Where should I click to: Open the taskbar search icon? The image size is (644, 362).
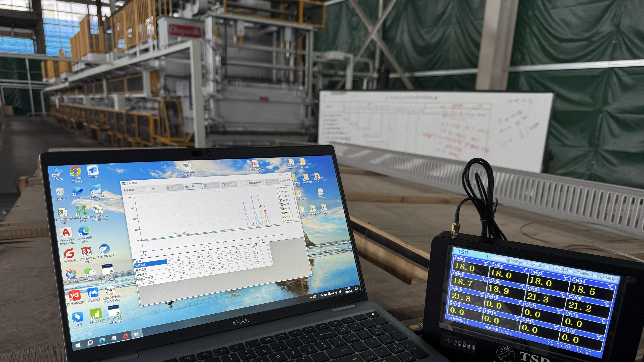[x=90, y=343]
